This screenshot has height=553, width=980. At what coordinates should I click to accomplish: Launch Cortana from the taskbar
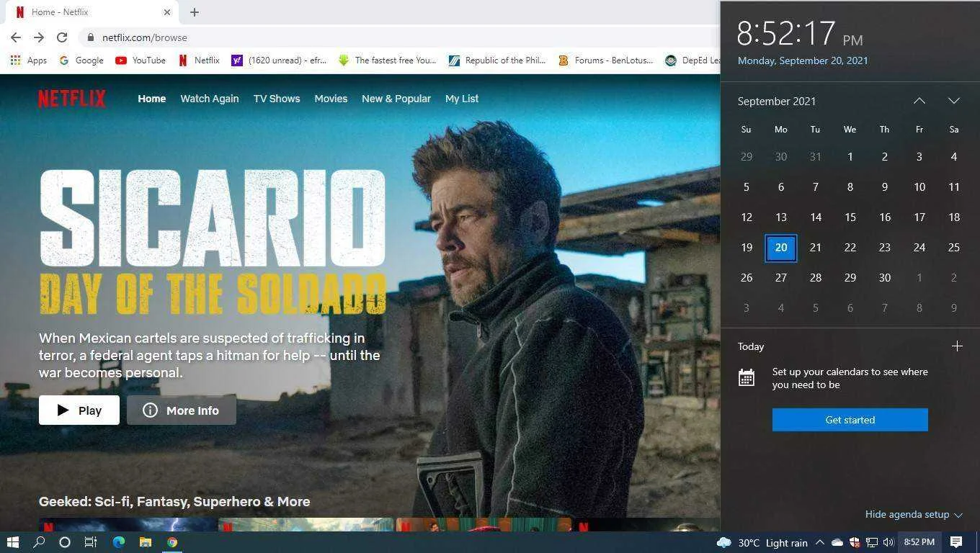click(x=65, y=542)
